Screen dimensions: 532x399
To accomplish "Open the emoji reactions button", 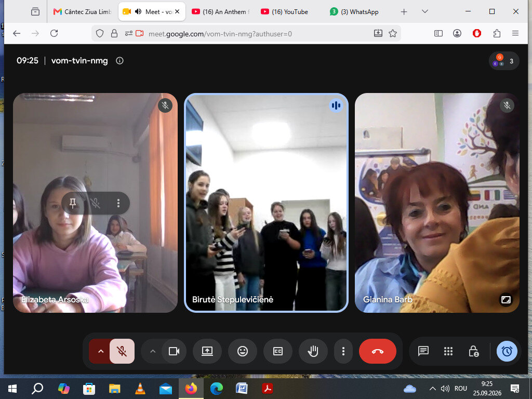I will pyautogui.click(x=243, y=351).
